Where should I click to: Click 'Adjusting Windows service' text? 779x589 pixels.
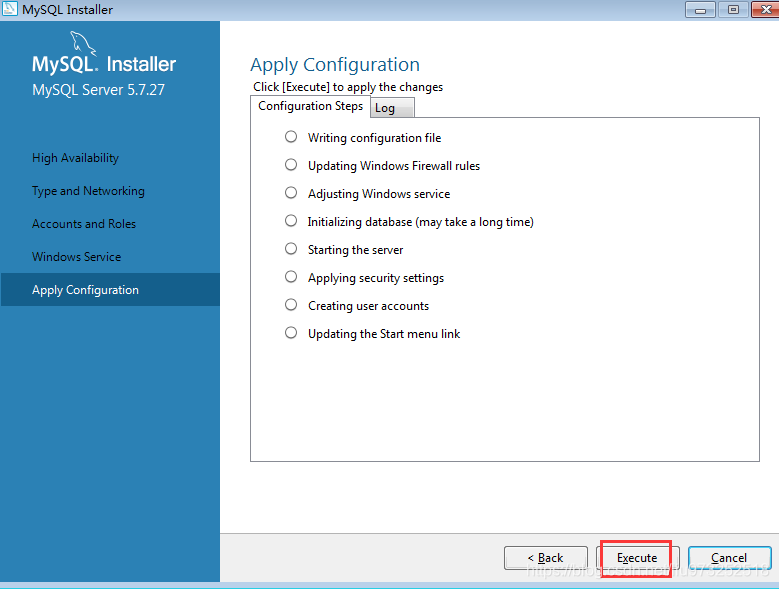pos(379,194)
